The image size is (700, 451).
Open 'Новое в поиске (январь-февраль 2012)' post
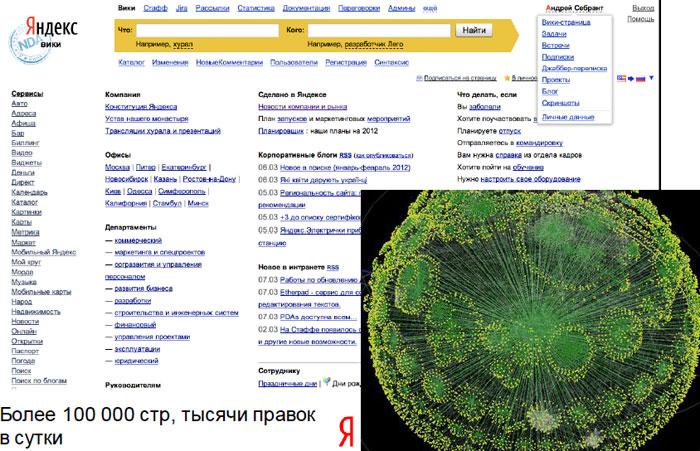[345, 168]
